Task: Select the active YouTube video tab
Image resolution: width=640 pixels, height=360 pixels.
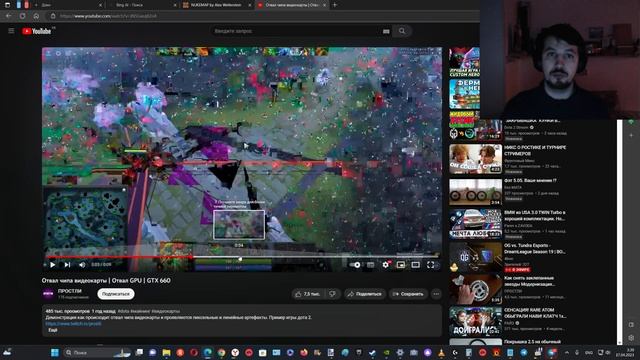Action: (x=291, y=5)
